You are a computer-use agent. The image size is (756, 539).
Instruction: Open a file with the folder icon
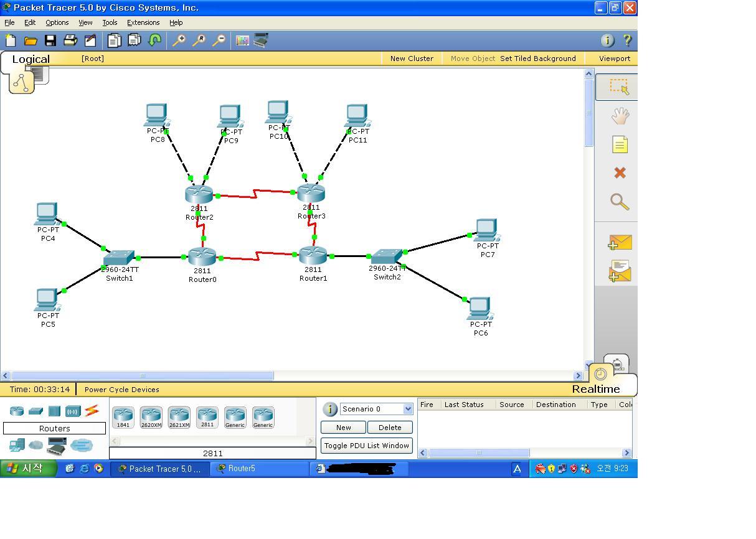[31, 40]
